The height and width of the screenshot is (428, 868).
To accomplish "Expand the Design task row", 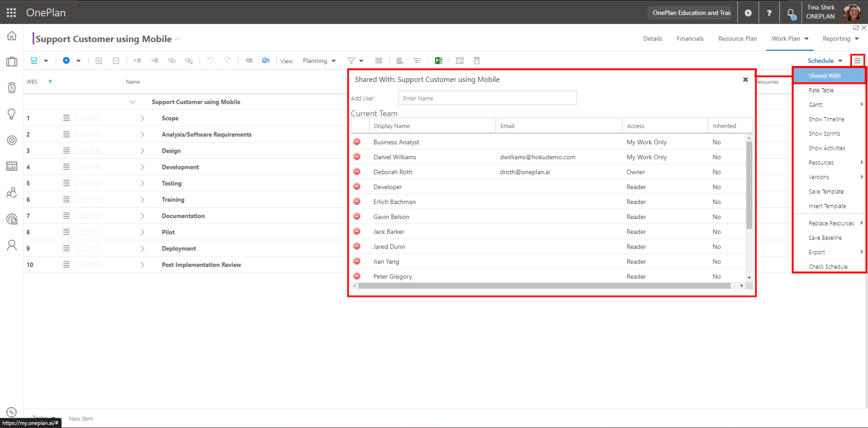I will [142, 151].
